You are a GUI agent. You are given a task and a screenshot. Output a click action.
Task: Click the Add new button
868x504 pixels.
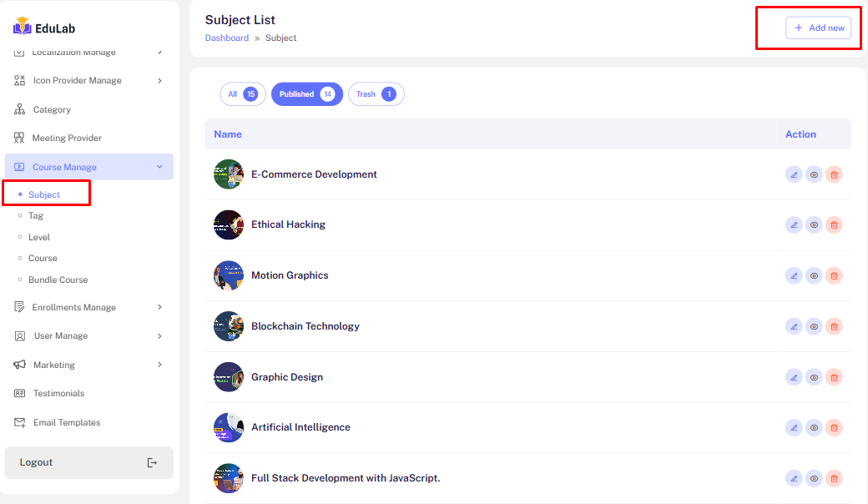818,28
